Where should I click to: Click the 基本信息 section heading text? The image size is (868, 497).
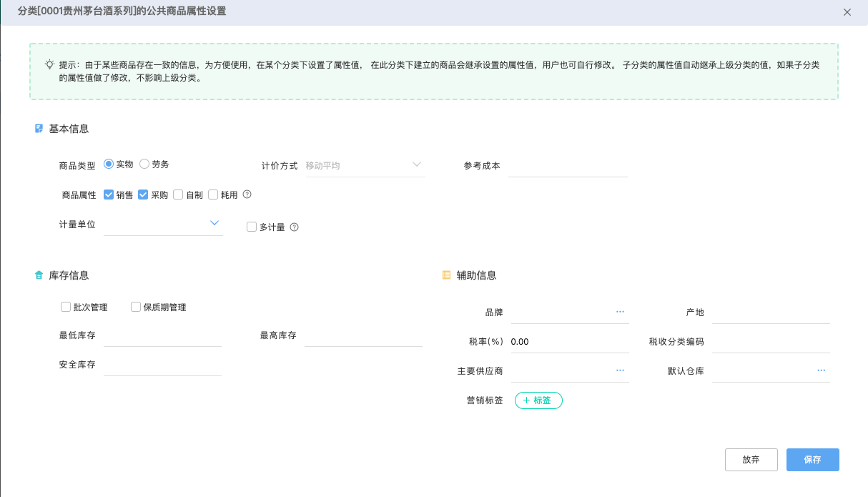[69, 129]
